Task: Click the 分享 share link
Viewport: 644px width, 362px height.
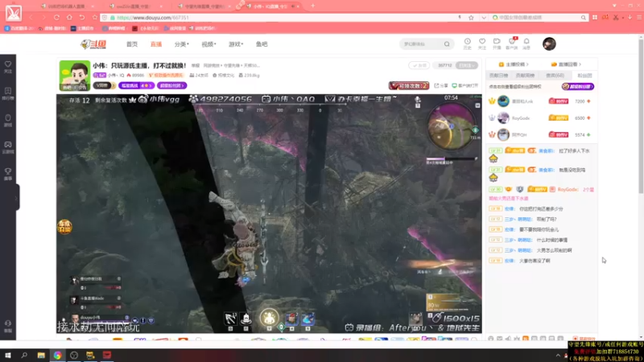Action: click(x=441, y=85)
